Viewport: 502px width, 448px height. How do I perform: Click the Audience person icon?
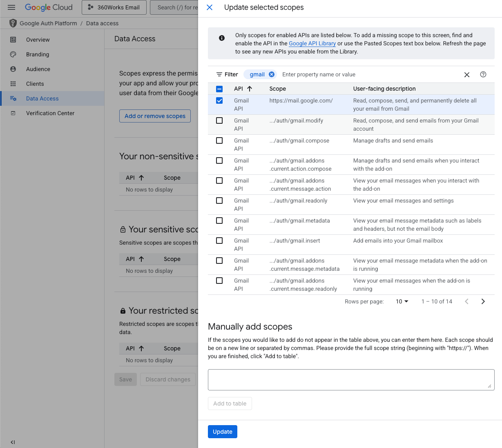(13, 69)
